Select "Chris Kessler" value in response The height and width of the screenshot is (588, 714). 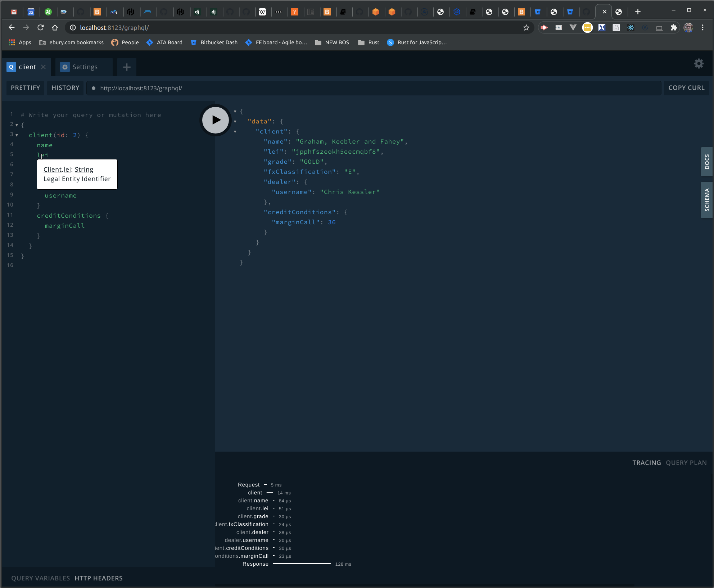(350, 192)
